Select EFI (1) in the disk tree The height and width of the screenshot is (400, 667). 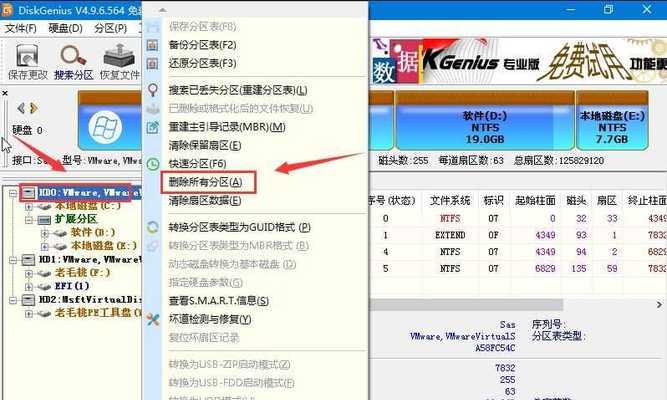coord(72,286)
